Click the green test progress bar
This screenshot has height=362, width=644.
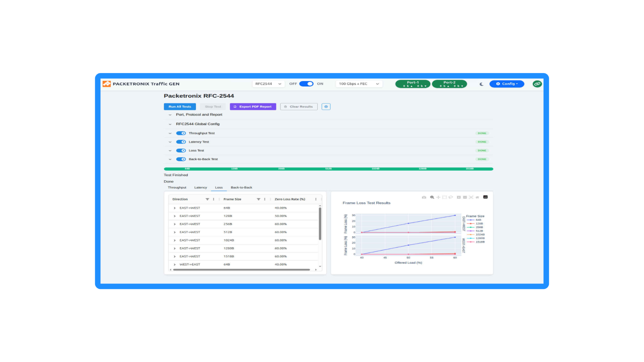tap(328, 169)
